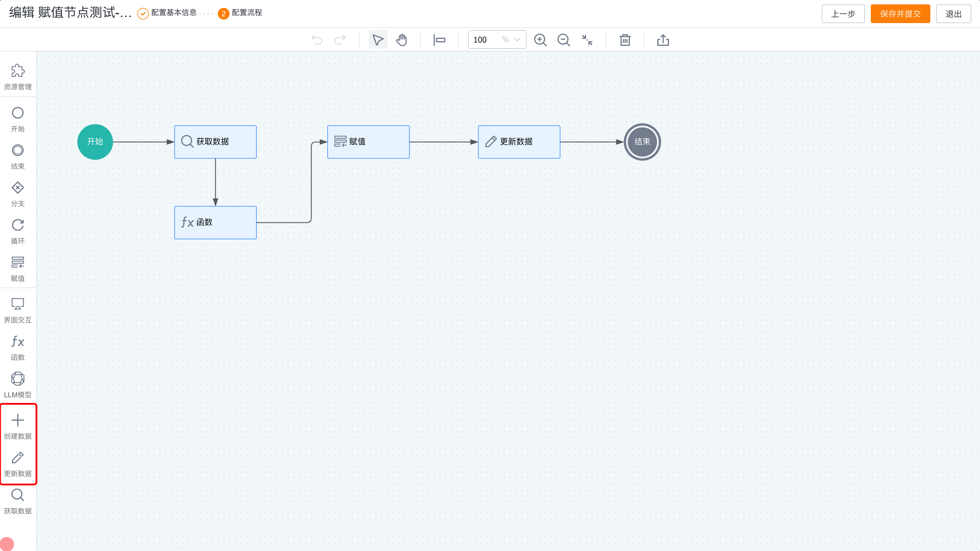Open the 资源管理 puzzle icon panel
The height and width of the screenshot is (551, 980).
[x=18, y=77]
